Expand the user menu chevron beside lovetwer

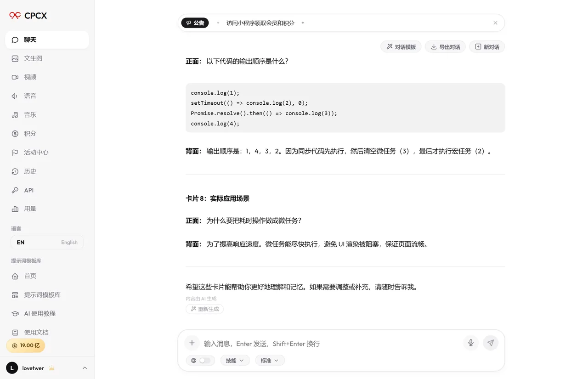85,368
